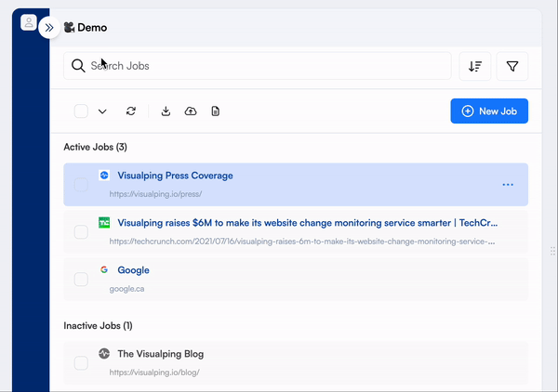Click the panel resize grip handle on right edge
Viewport: 558px width, 392px height.
[552, 251]
